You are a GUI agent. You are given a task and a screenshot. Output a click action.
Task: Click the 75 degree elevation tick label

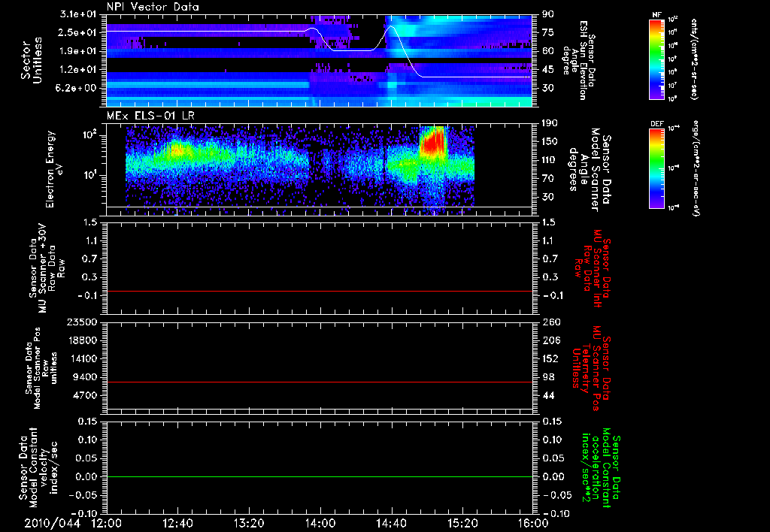coord(547,32)
